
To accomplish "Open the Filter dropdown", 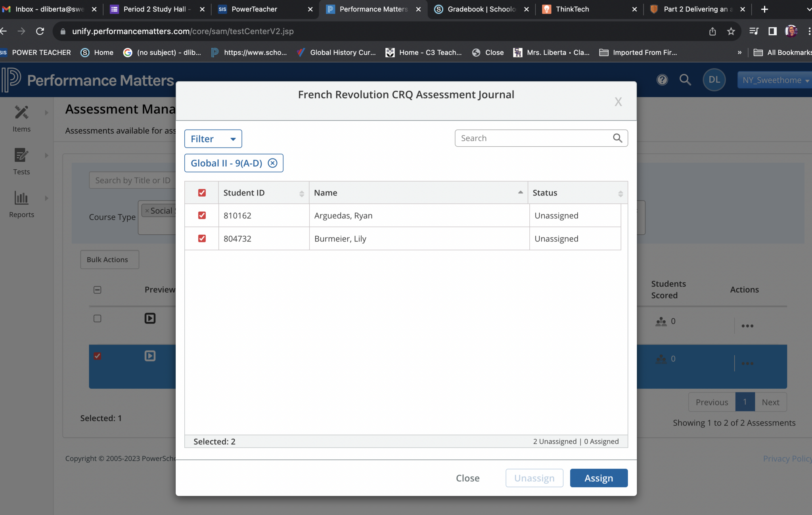I will point(213,139).
